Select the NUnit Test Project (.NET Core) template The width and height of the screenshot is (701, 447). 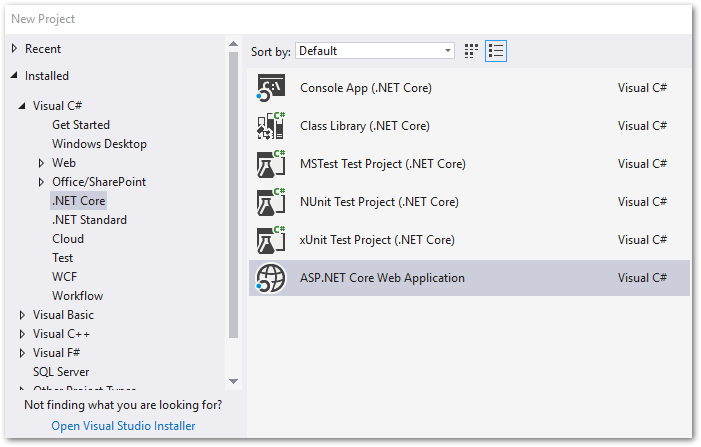tap(379, 202)
